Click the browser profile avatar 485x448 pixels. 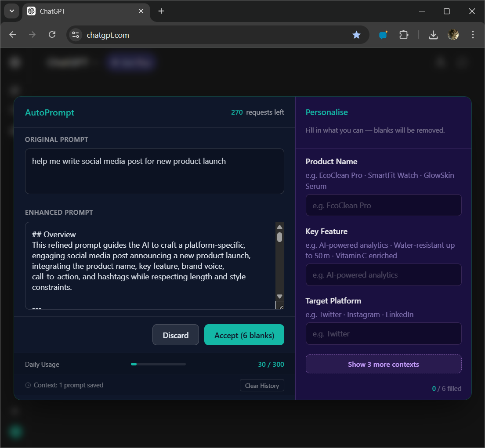point(453,34)
